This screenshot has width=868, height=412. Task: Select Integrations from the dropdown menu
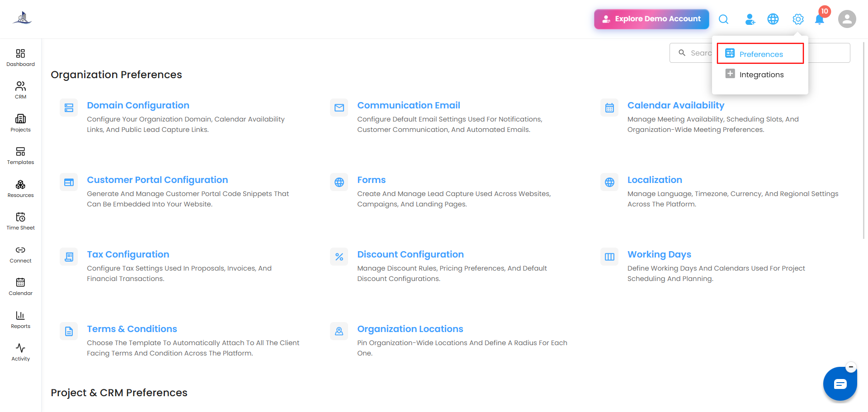760,75
